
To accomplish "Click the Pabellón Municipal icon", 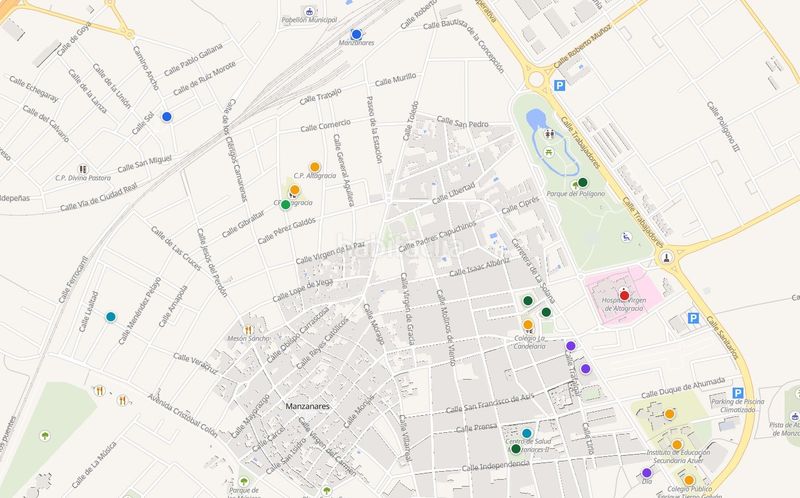I will click(309, 12).
